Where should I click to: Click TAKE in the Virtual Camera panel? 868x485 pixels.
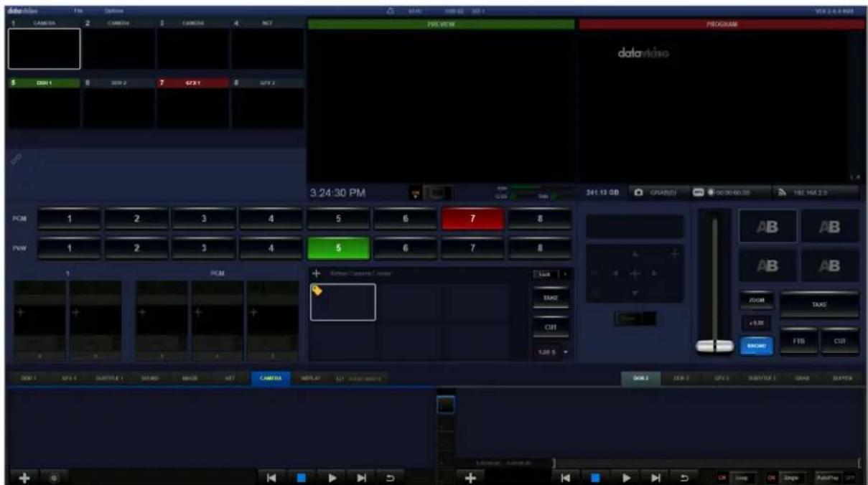(x=551, y=298)
